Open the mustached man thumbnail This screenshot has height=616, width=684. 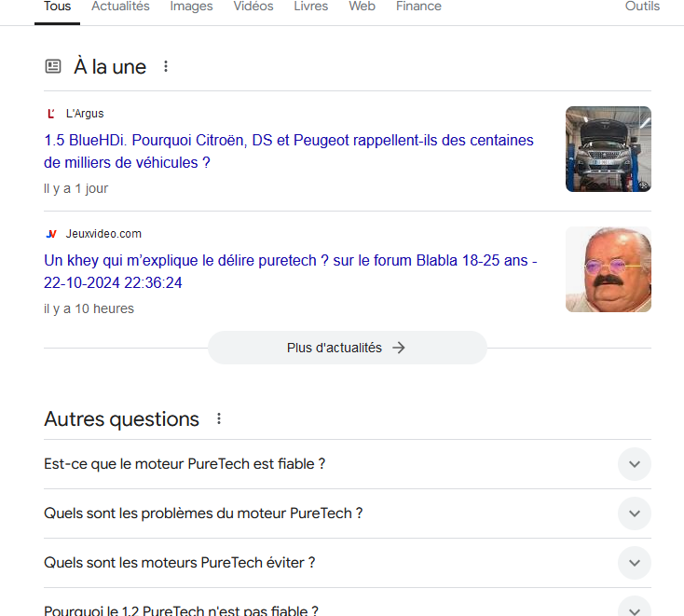(x=609, y=269)
